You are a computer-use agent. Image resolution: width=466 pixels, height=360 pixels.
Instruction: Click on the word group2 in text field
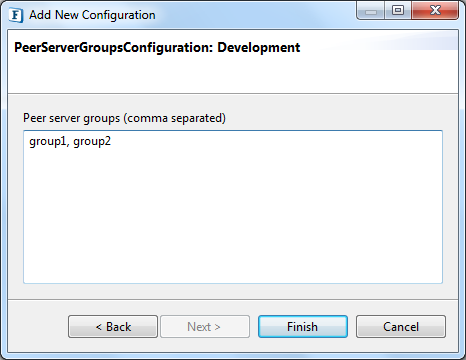click(x=92, y=142)
